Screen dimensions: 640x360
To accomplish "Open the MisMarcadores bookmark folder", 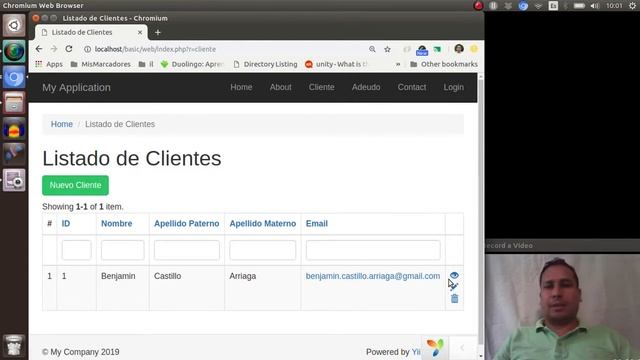I will pyautogui.click(x=100, y=64).
